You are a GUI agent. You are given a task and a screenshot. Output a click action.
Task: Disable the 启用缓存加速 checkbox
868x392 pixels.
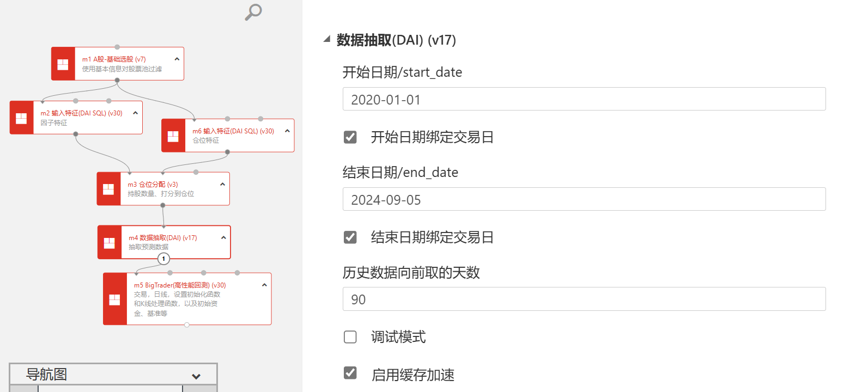coord(350,373)
